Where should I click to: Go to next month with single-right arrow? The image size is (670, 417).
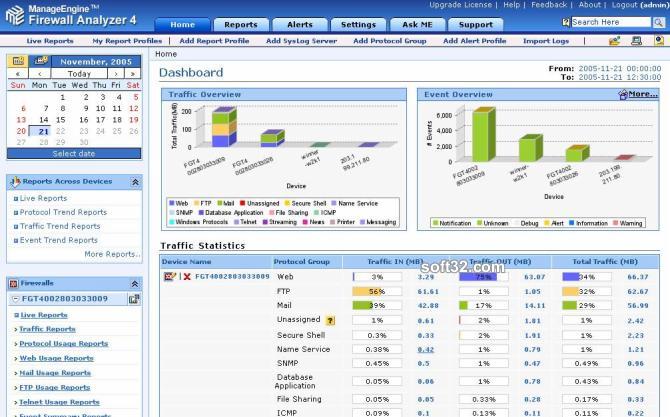[116, 73]
